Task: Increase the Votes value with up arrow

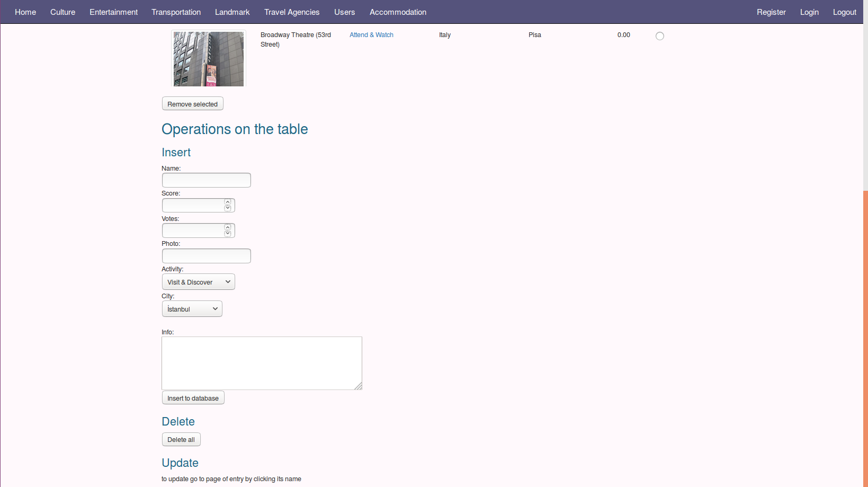Action: [x=228, y=227]
